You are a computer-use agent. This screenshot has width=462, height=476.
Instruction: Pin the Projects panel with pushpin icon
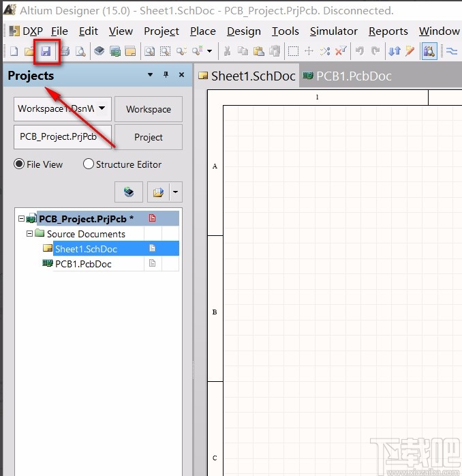166,75
